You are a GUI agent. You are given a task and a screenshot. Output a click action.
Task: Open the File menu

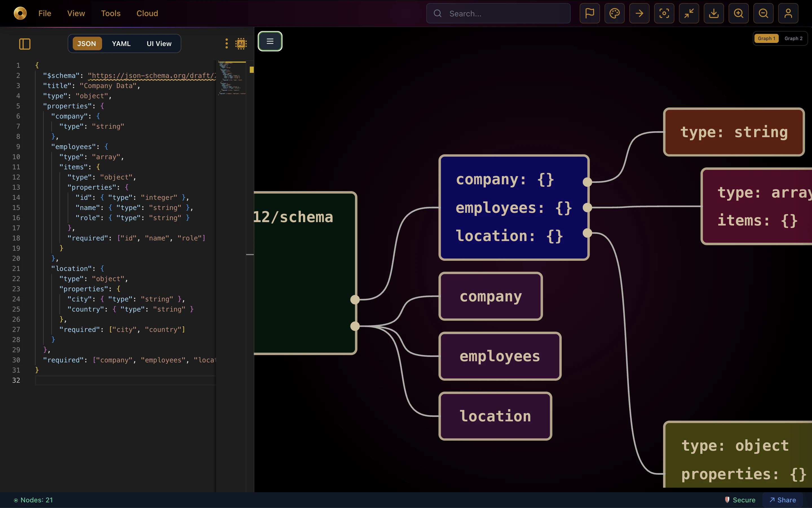[x=45, y=14]
